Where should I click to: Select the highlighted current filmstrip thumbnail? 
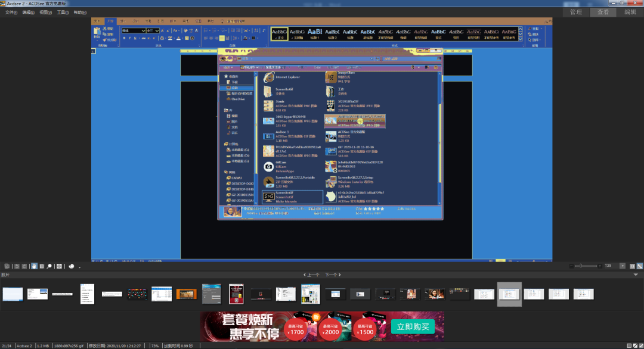(x=509, y=294)
